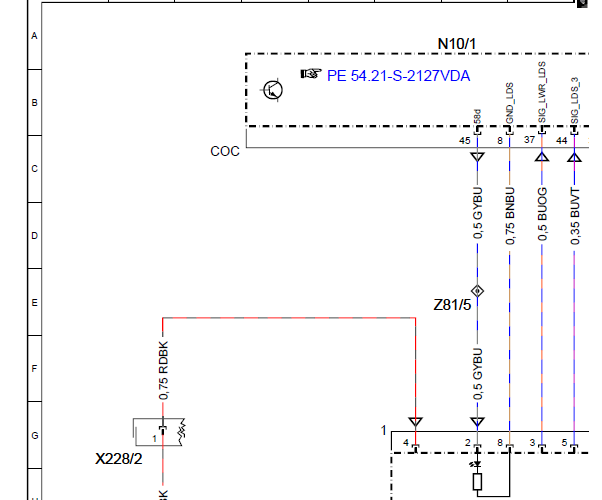Click the upward arrow below pin 44
602x500 pixels.
tap(574, 157)
